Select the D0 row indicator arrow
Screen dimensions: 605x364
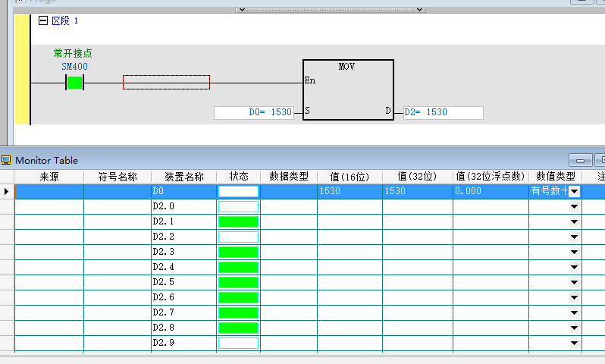point(7,191)
